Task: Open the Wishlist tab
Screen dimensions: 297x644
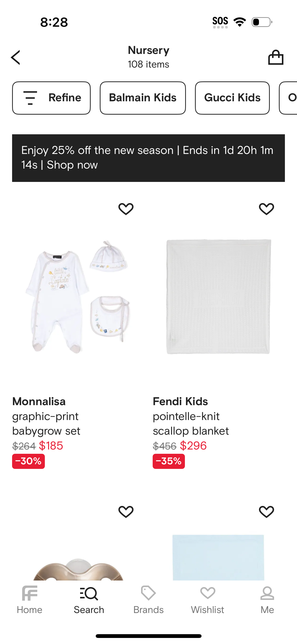Action: pos(208,600)
